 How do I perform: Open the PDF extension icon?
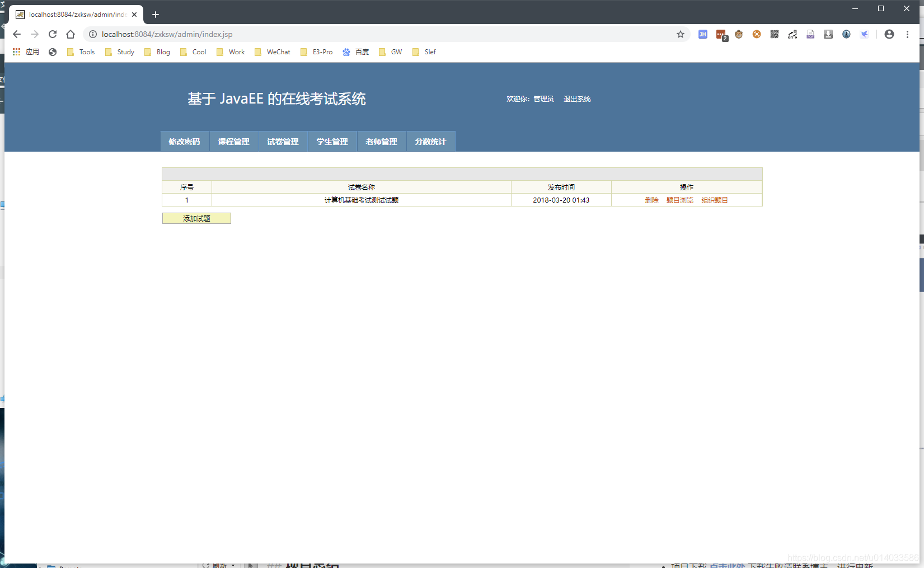coord(810,34)
